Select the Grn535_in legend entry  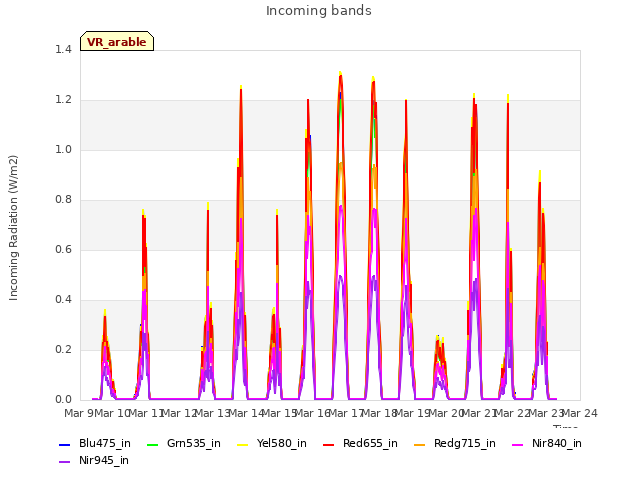pyautogui.click(x=184, y=444)
